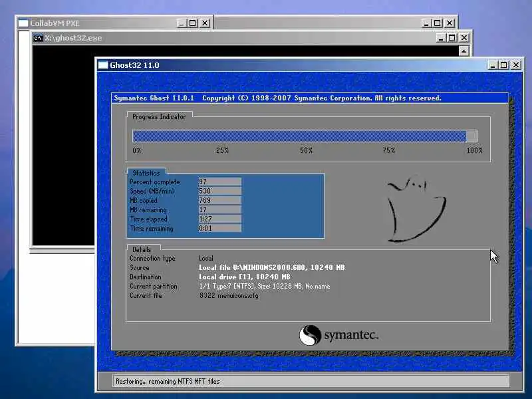Click the MB remaining value 17
Screen dimensions: 532x399
(x=219, y=209)
